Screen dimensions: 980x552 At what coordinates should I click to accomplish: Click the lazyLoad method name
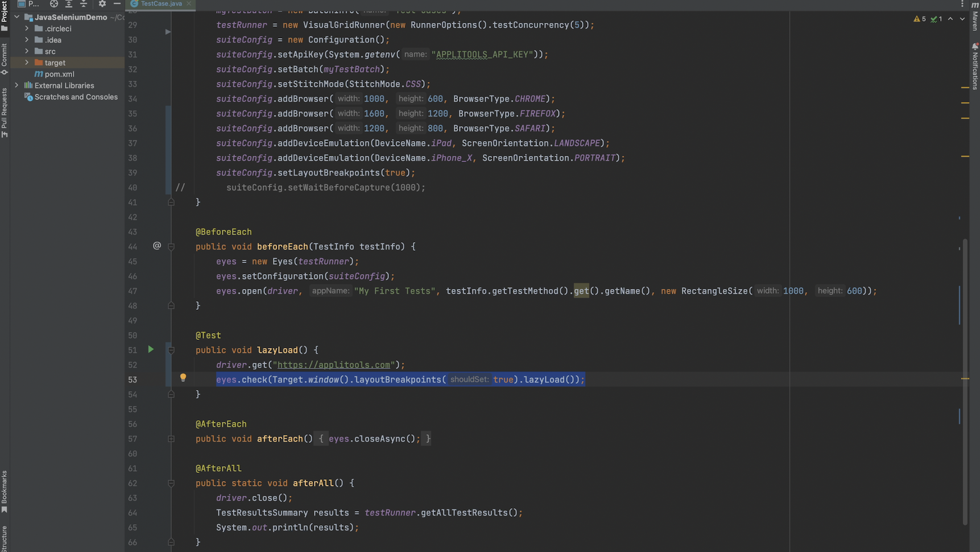pyautogui.click(x=278, y=350)
